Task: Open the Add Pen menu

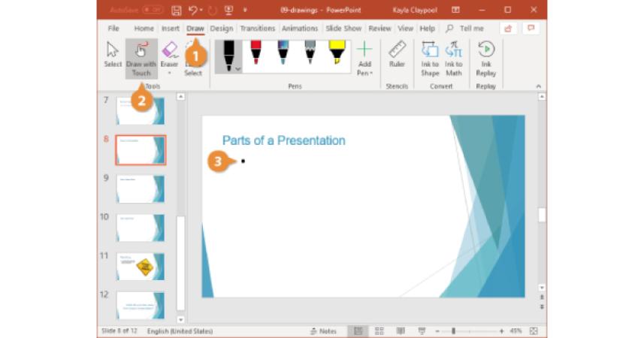Action: [364, 59]
